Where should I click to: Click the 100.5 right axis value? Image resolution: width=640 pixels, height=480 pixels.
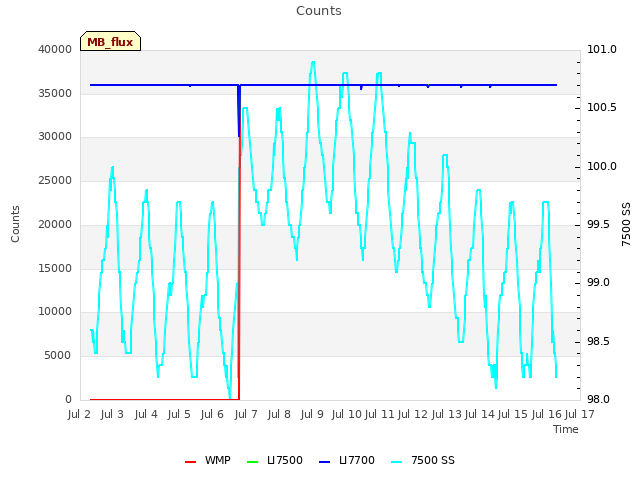602,108
